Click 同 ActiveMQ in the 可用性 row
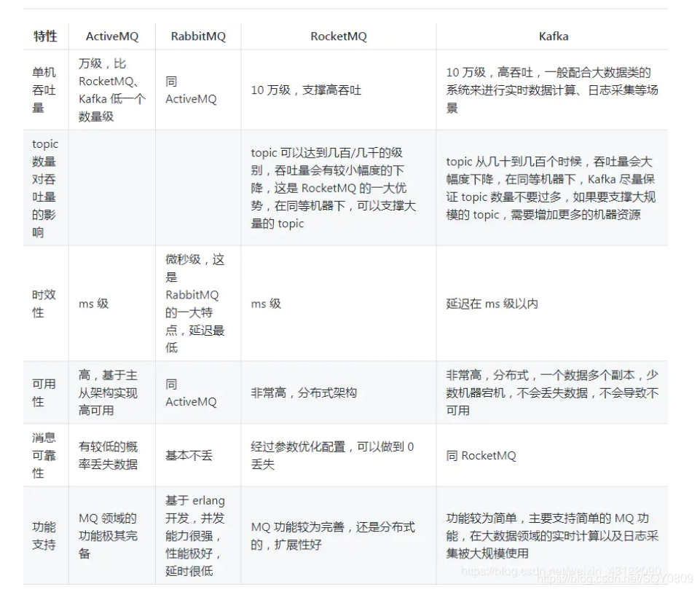 pyautogui.click(x=191, y=392)
